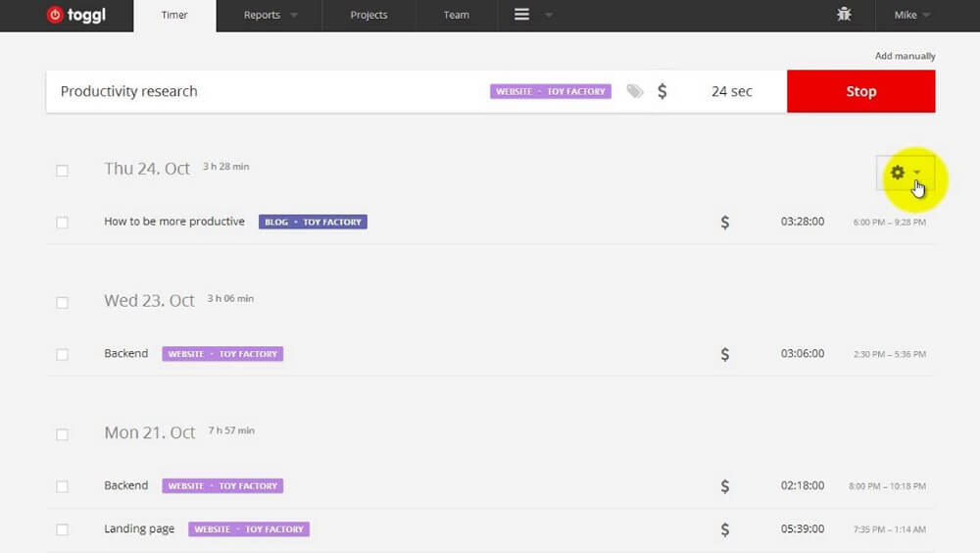Switch to the Projects tab
Screen dimensions: 980x553
click(x=368, y=15)
